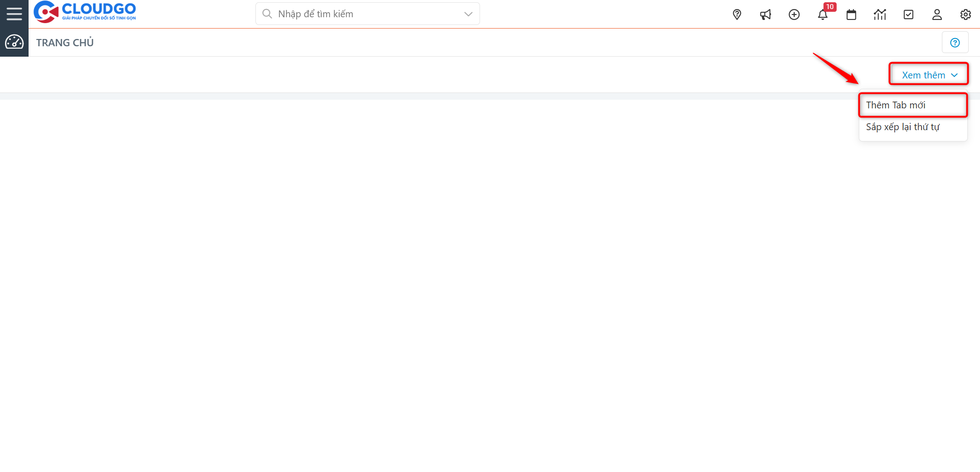Select the dashboard gauge icon in the sidebar
The height and width of the screenshot is (472, 980).
click(14, 42)
